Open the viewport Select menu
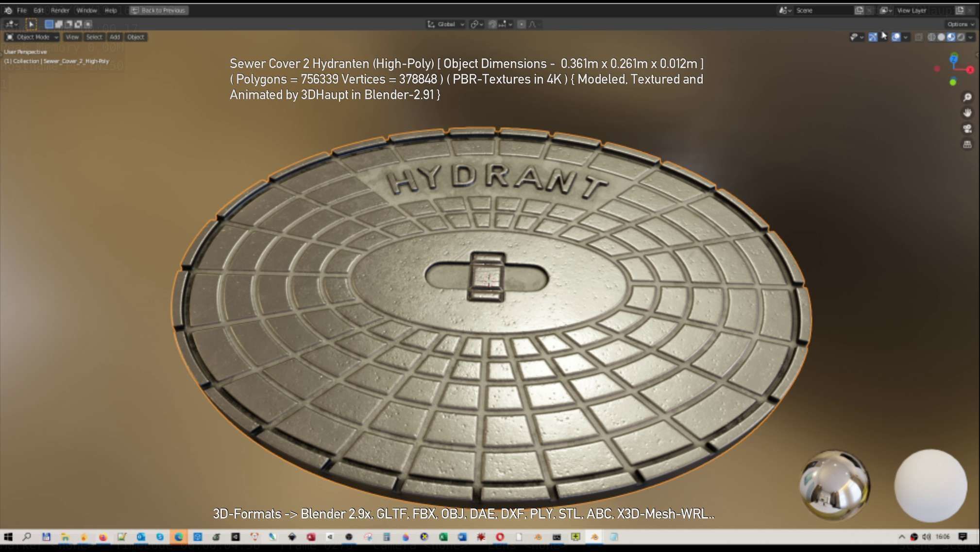This screenshot has height=552, width=980. [x=94, y=37]
